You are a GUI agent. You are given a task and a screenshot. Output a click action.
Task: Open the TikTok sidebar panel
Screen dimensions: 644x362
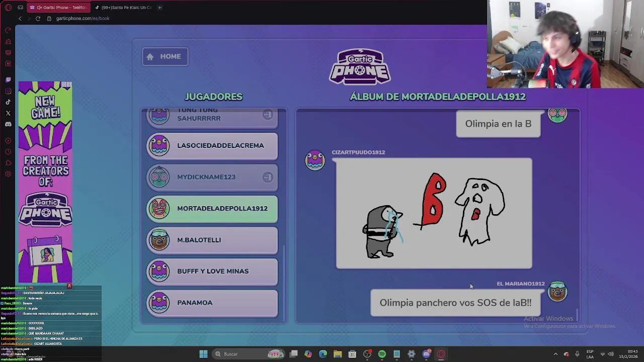tap(8, 102)
